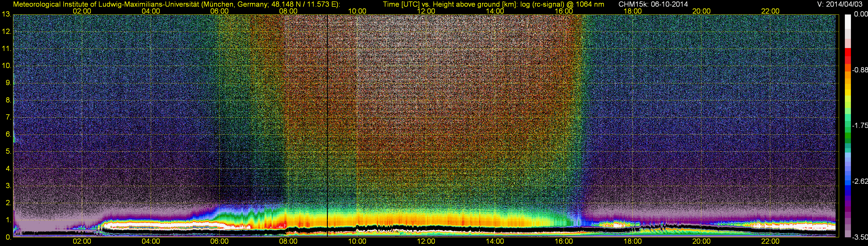Click the 7. km height axis label
Screen dimensions: 868x246
(9, 117)
